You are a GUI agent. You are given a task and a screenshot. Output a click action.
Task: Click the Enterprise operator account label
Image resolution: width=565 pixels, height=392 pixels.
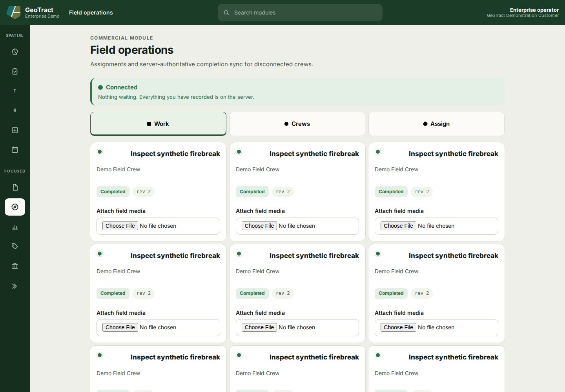coord(534,10)
